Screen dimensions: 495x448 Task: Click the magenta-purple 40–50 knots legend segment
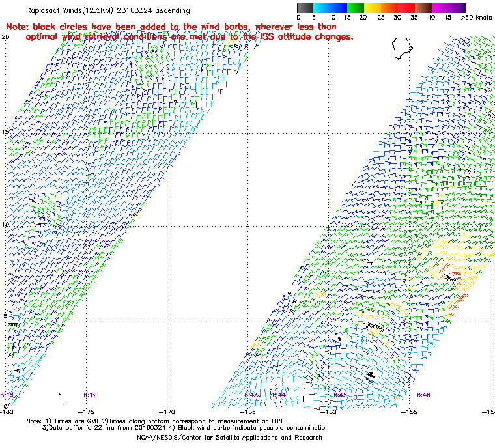[x=449, y=8]
